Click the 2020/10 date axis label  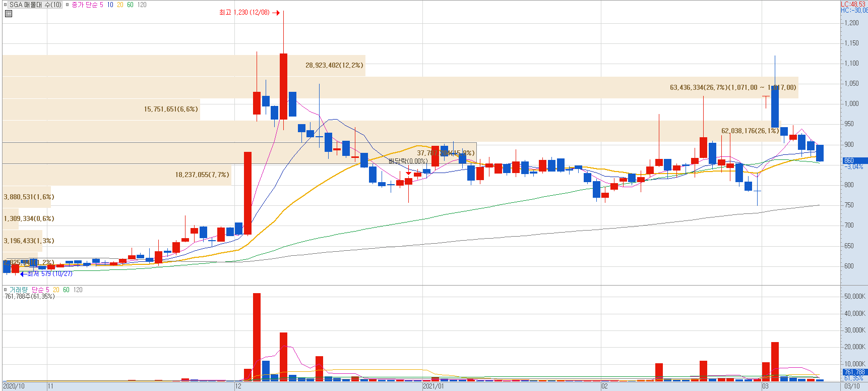[x=14, y=386]
